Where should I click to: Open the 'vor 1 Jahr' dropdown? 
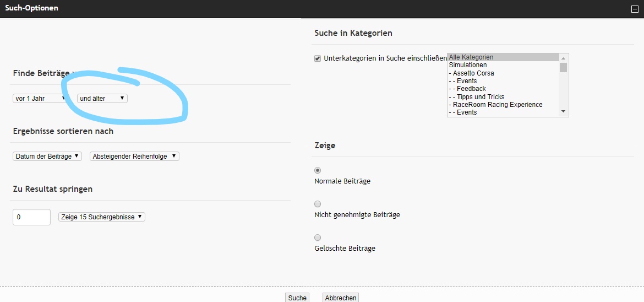pyautogui.click(x=41, y=99)
